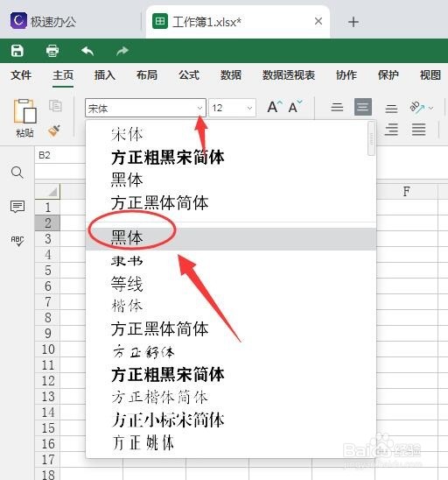Click the 极速办公 home tab
448x480 pixels.
(x=43, y=21)
